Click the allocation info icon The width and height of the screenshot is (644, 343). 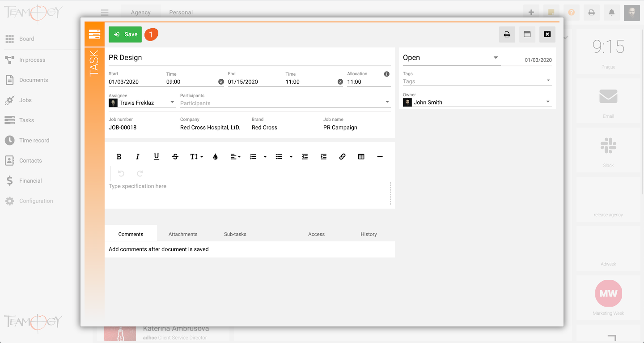(386, 74)
